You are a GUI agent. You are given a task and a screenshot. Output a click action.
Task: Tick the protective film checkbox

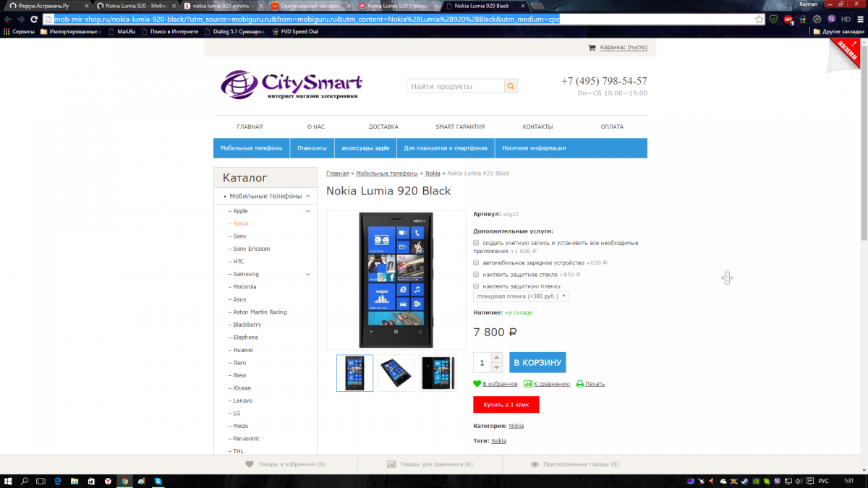[x=476, y=286]
